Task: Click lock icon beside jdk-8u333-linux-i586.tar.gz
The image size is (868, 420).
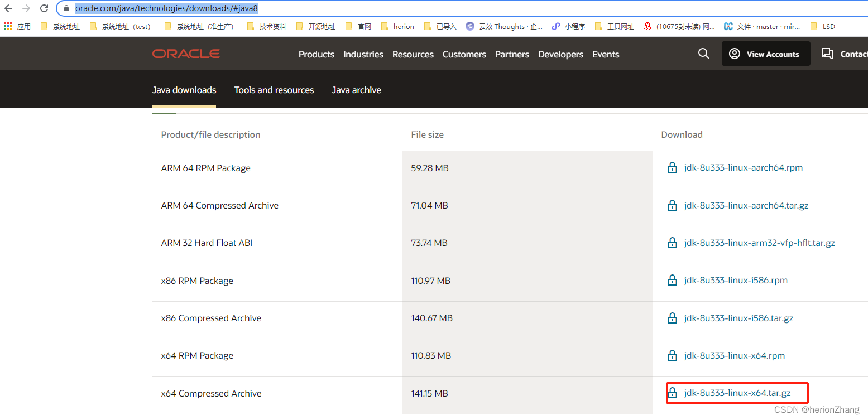Action: click(673, 318)
